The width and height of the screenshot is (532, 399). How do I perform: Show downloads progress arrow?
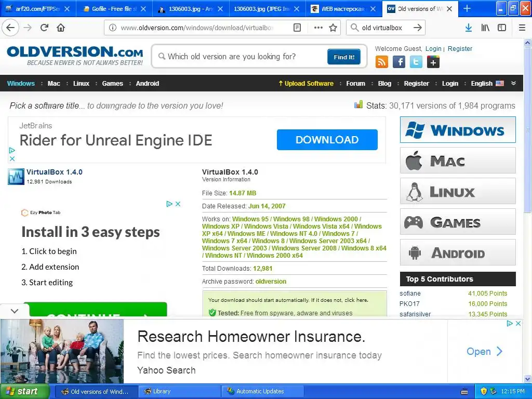click(x=469, y=28)
